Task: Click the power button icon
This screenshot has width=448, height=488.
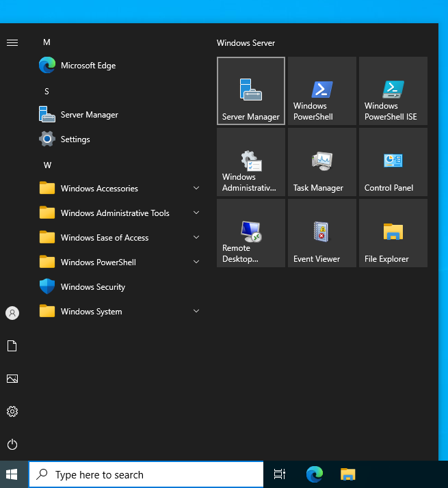Action: click(12, 444)
